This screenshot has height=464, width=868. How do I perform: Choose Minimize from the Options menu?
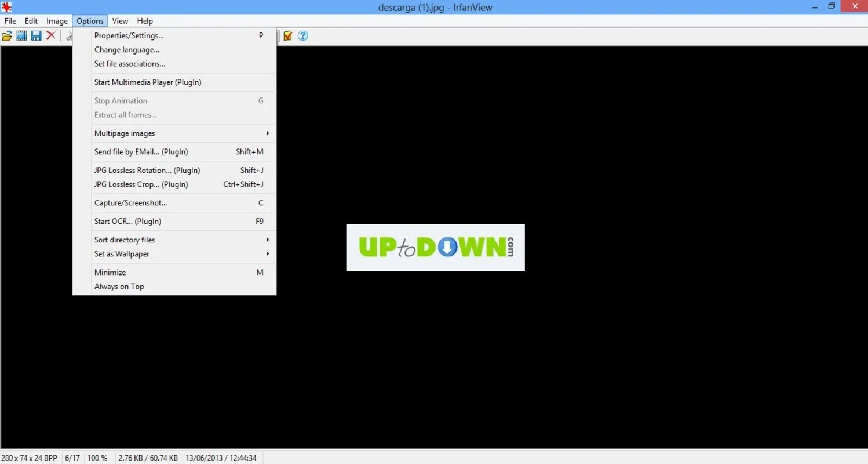(183, 272)
